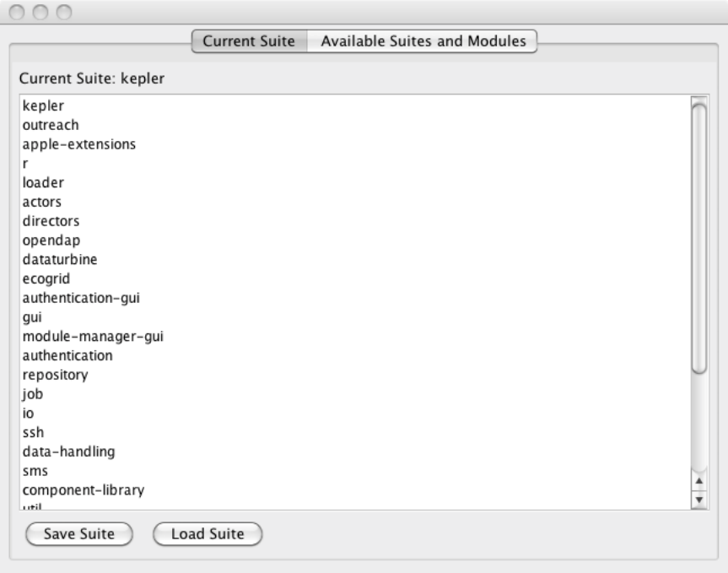Screen dimensions: 728x573
Task: Zoom the window with the third title bar button
Action: 64,12
